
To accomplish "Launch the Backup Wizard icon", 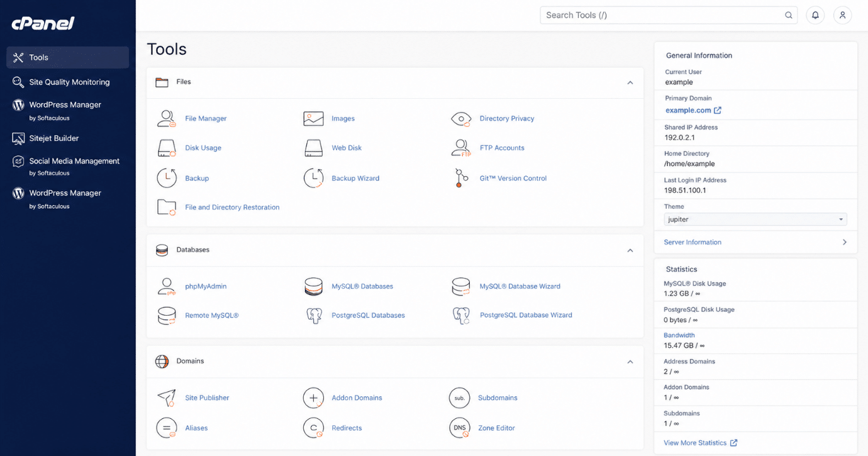I will (x=313, y=178).
